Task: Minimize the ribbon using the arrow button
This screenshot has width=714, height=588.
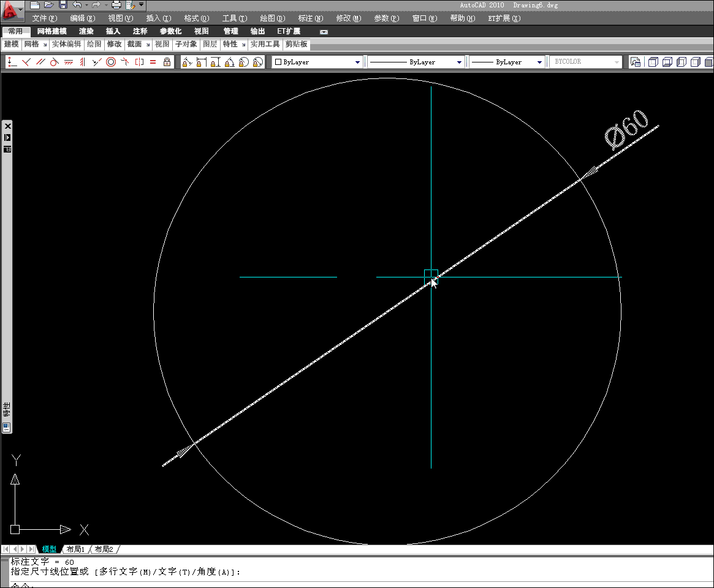Action: (324, 32)
